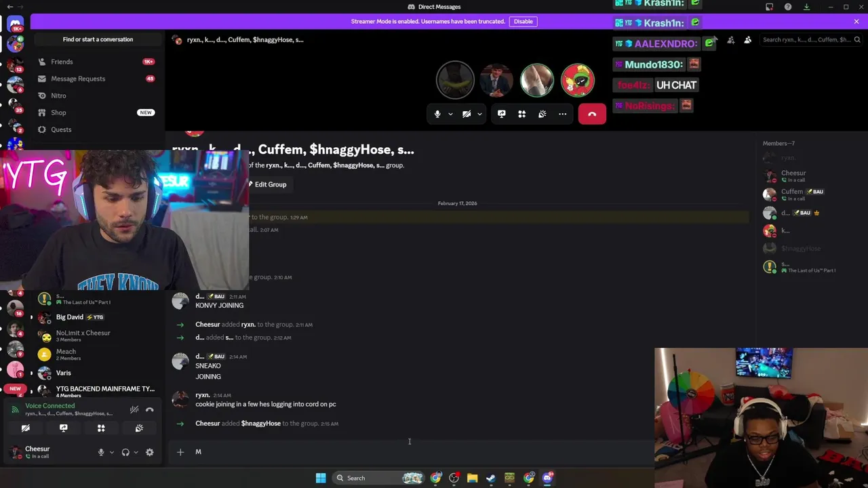Toggle noise suppression in Voice Connected panel
Image resolution: width=868 pixels, height=488 pixels.
coord(134,409)
